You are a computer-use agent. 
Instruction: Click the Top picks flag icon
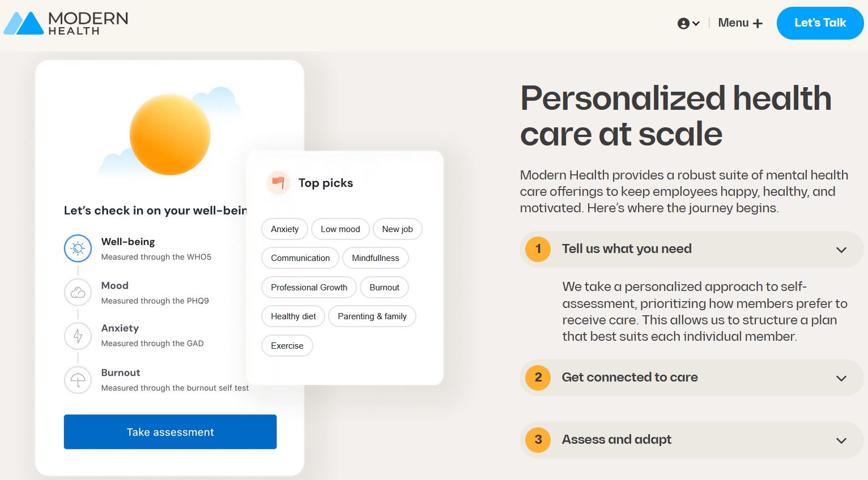[278, 183]
